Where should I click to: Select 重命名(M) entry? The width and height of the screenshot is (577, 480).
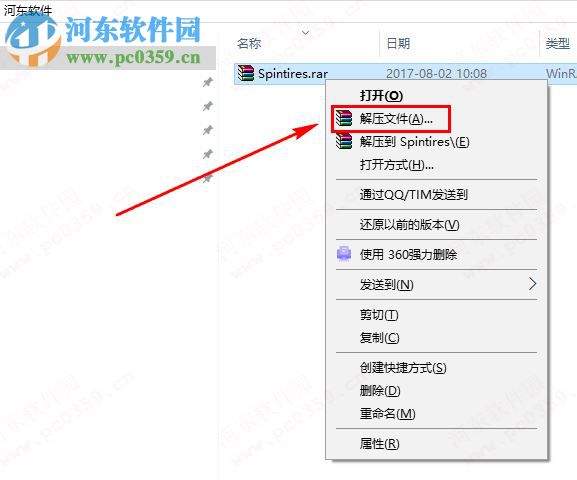[x=436, y=414]
